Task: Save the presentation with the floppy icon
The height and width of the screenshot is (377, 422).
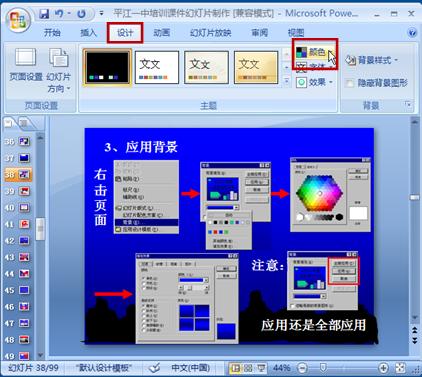Action: click(x=44, y=14)
